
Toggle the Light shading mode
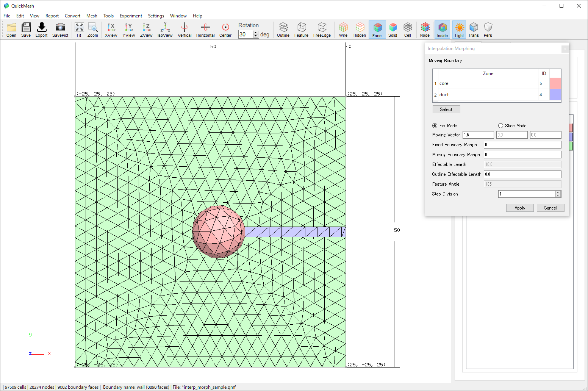[x=459, y=30]
